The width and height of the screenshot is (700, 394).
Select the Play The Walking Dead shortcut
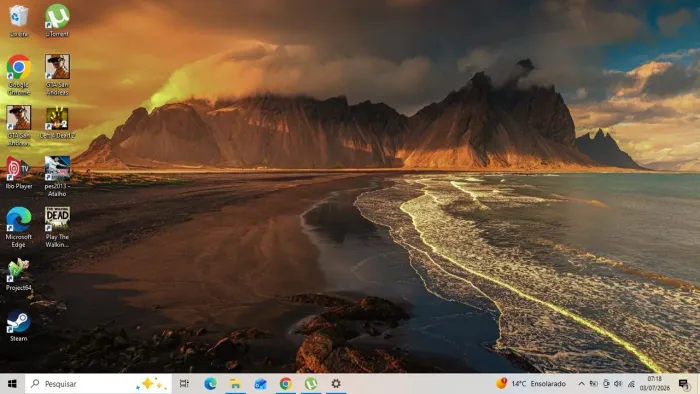57,227
